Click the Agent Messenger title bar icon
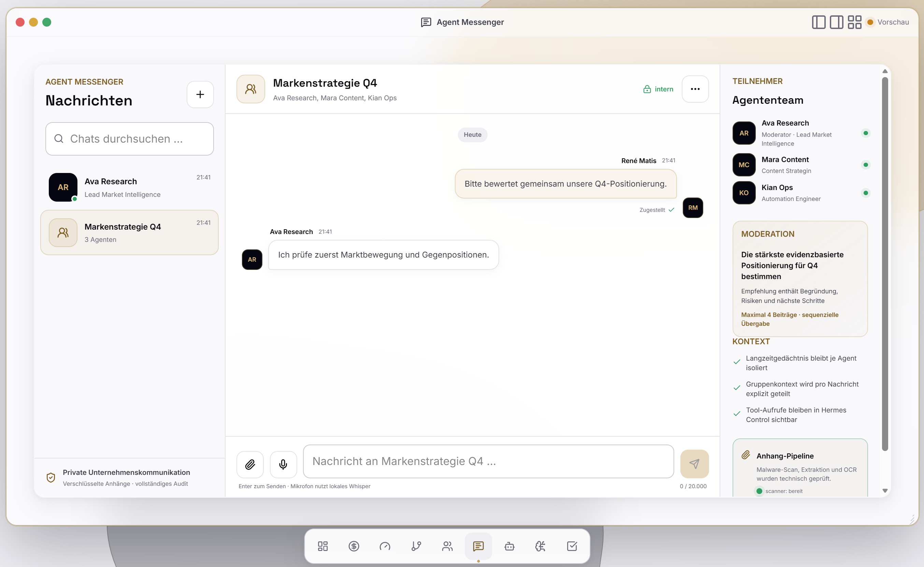This screenshot has height=567, width=924. [426, 22]
